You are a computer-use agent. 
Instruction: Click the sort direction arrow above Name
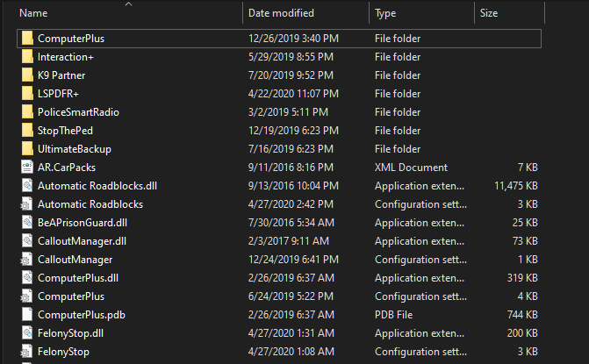130,4
